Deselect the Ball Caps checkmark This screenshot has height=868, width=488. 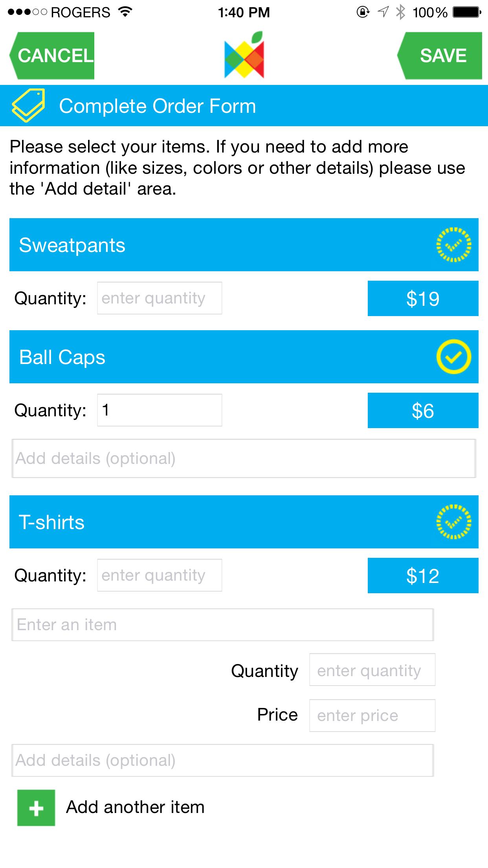pos(453,357)
